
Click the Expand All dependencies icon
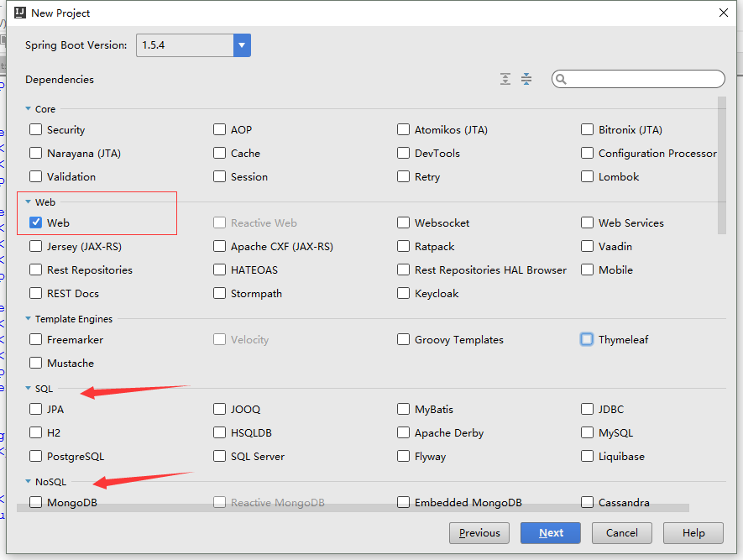[x=505, y=79]
